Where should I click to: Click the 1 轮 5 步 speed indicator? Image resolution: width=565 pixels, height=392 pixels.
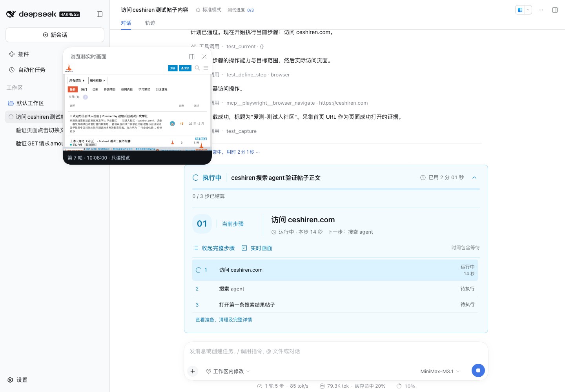click(x=282, y=386)
